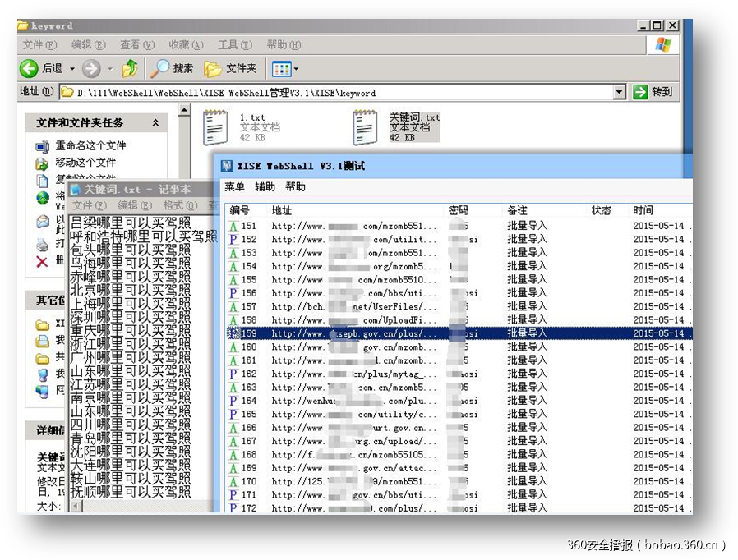Click the printer icon in the task panel

click(x=43, y=244)
